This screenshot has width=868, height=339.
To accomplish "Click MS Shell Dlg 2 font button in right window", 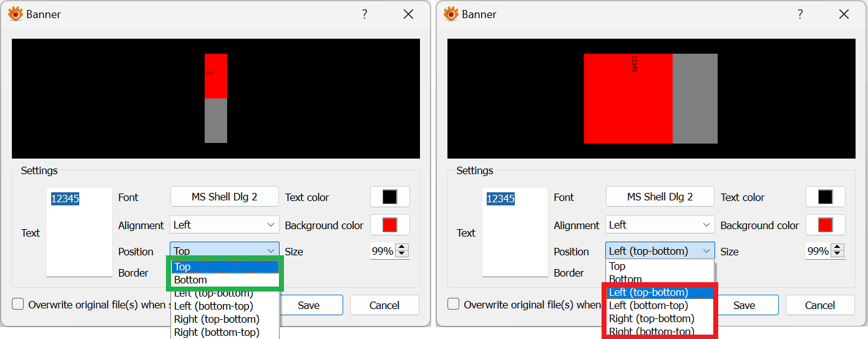I will pos(660,197).
